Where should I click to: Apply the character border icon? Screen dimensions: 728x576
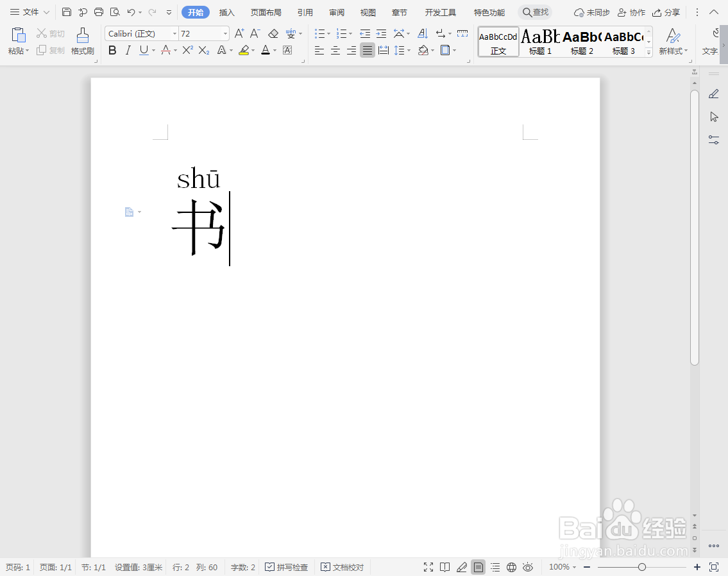pos(287,50)
